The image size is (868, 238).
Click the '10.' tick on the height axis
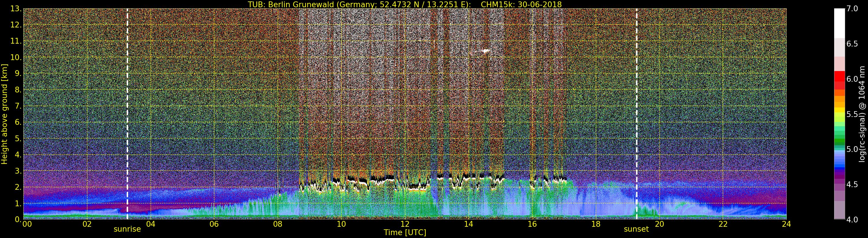click(x=16, y=57)
